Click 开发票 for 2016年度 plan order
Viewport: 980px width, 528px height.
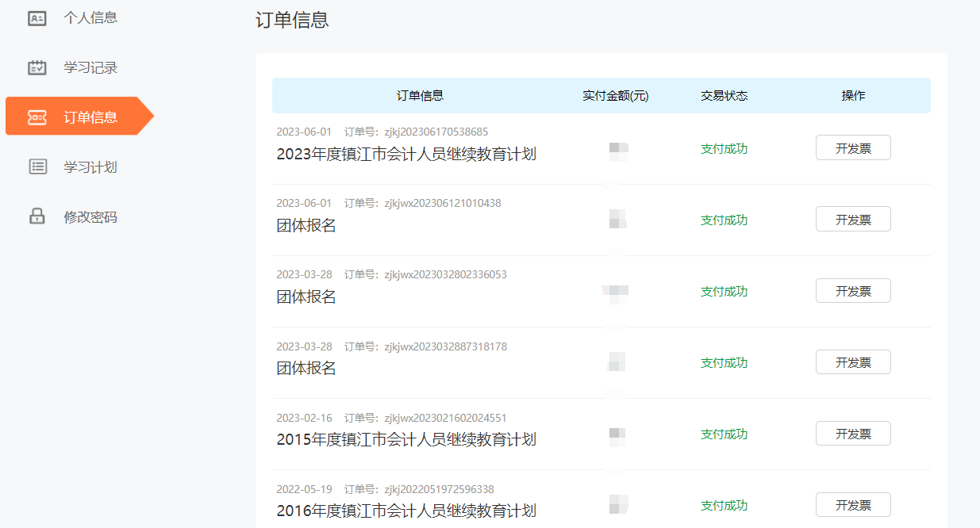853,505
